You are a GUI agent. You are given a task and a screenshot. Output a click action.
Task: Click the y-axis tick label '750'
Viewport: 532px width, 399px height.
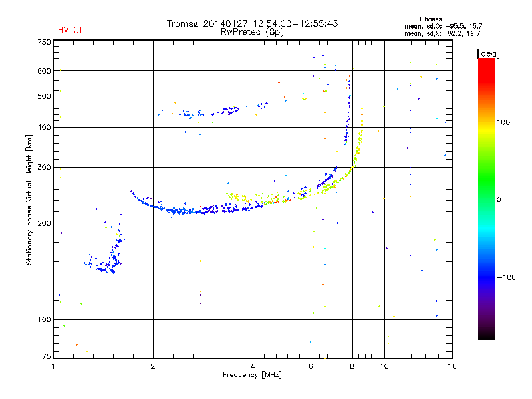[x=44, y=42]
